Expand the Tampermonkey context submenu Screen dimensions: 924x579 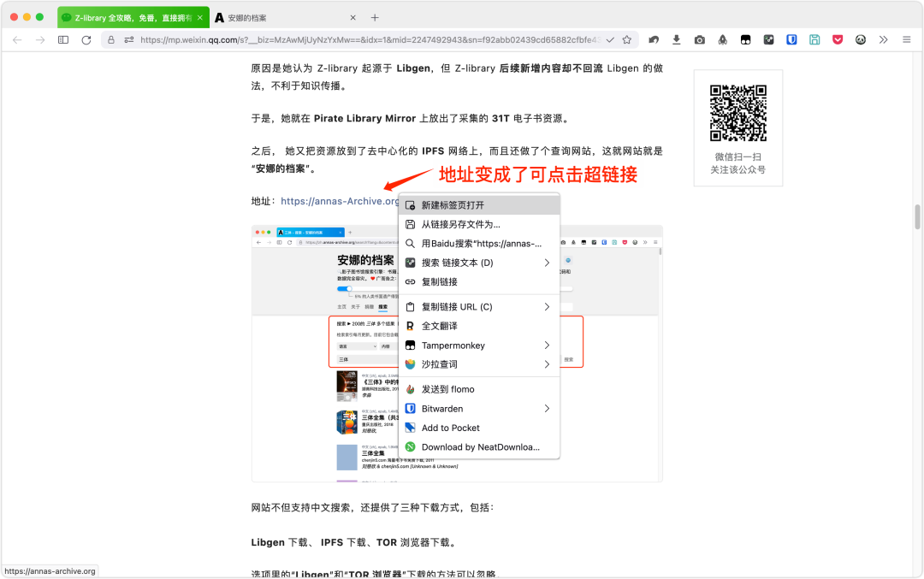479,346
